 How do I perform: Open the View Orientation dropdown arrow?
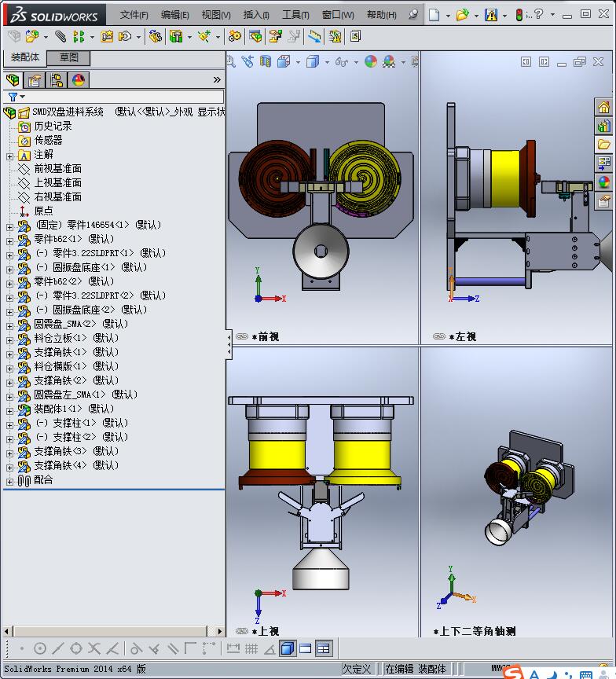tap(299, 62)
